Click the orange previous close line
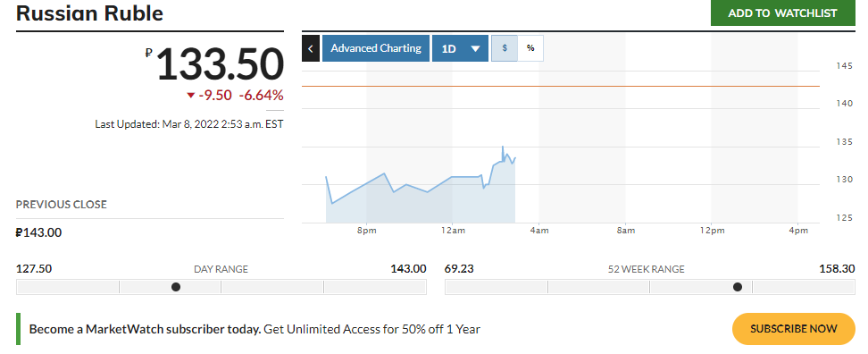868x354 pixels. tap(561, 87)
